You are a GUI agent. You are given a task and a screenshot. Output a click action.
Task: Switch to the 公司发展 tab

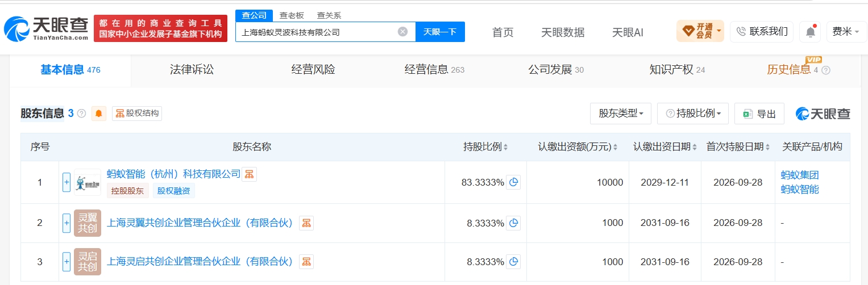pos(555,70)
